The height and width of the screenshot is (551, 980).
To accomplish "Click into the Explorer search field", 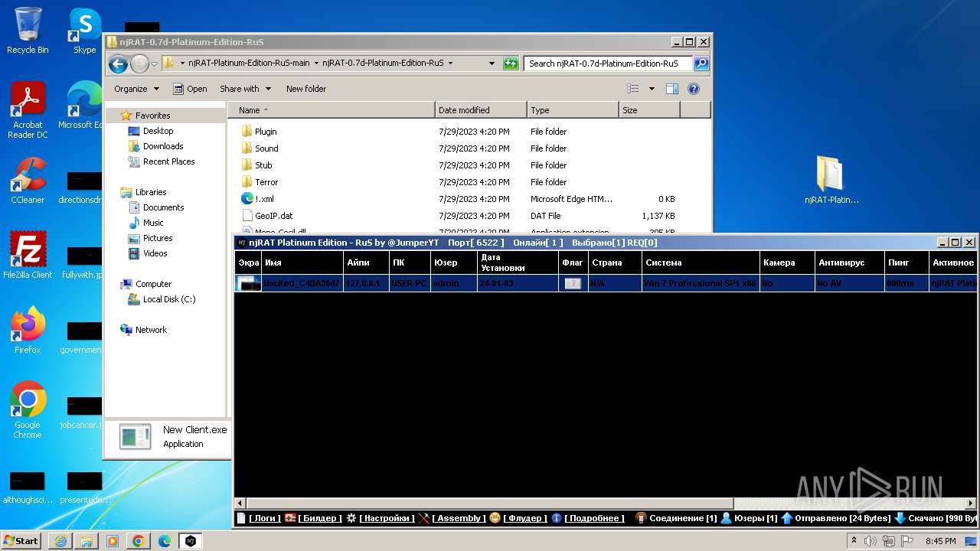I will pyautogui.click(x=609, y=64).
